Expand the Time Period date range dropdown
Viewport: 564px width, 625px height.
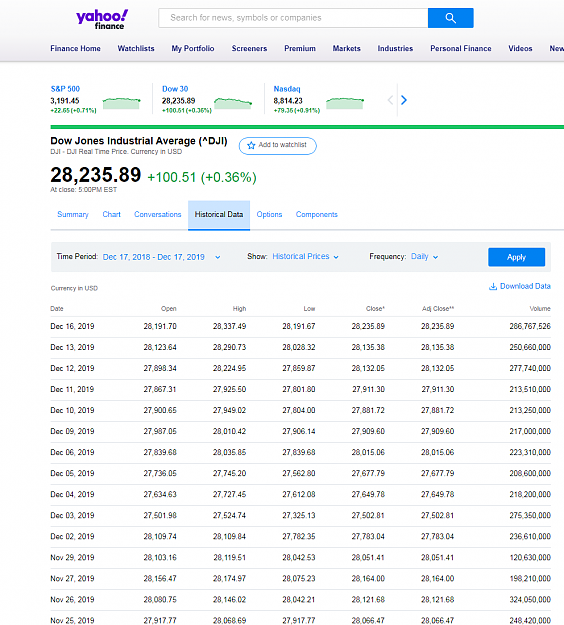click(x=161, y=257)
